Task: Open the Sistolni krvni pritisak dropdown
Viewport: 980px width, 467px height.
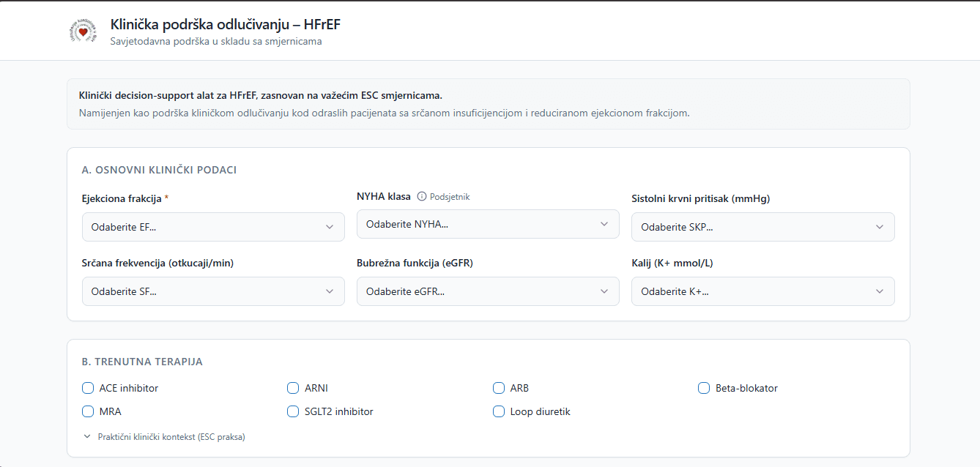Action: [x=762, y=227]
